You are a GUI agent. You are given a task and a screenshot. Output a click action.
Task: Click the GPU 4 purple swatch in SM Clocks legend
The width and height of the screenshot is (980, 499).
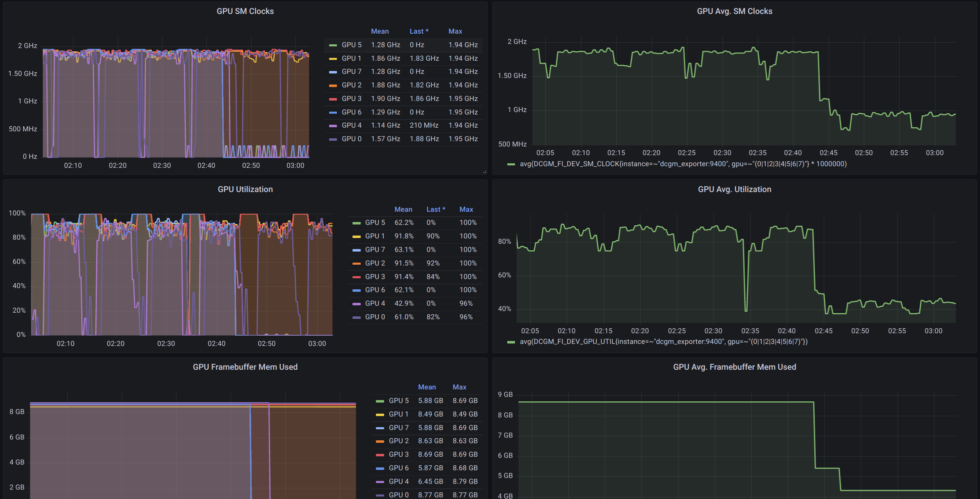(x=333, y=126)
